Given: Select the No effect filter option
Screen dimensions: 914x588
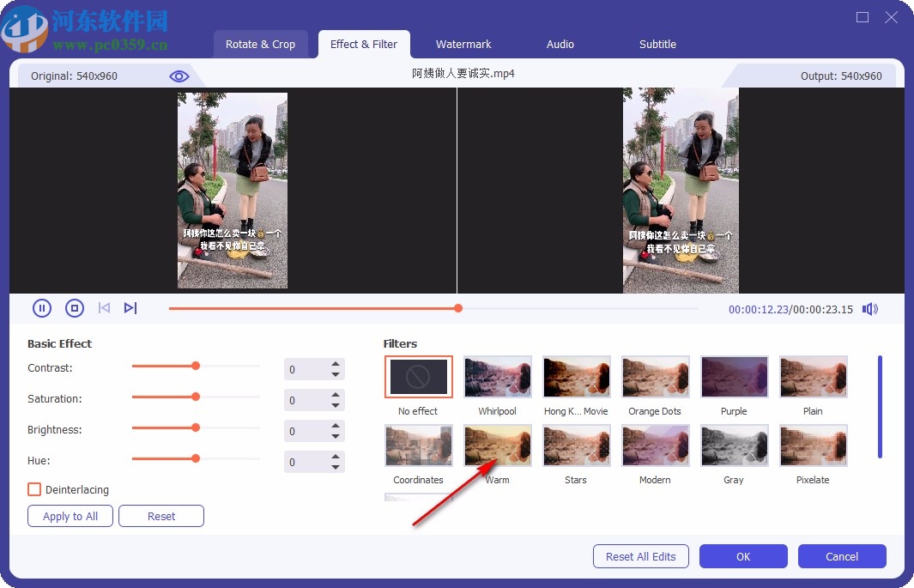Looking at the screenshot, I should pyautogui.click(x=418, y=376).
